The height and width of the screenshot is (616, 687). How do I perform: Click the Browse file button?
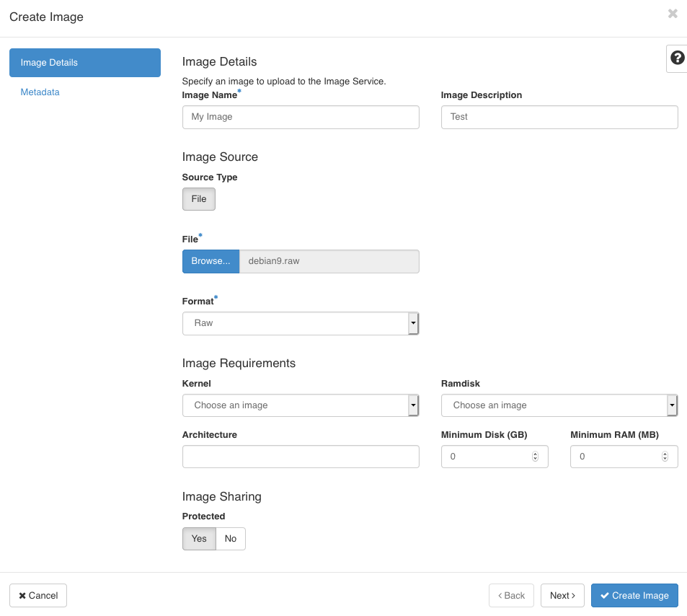(210, 261)
